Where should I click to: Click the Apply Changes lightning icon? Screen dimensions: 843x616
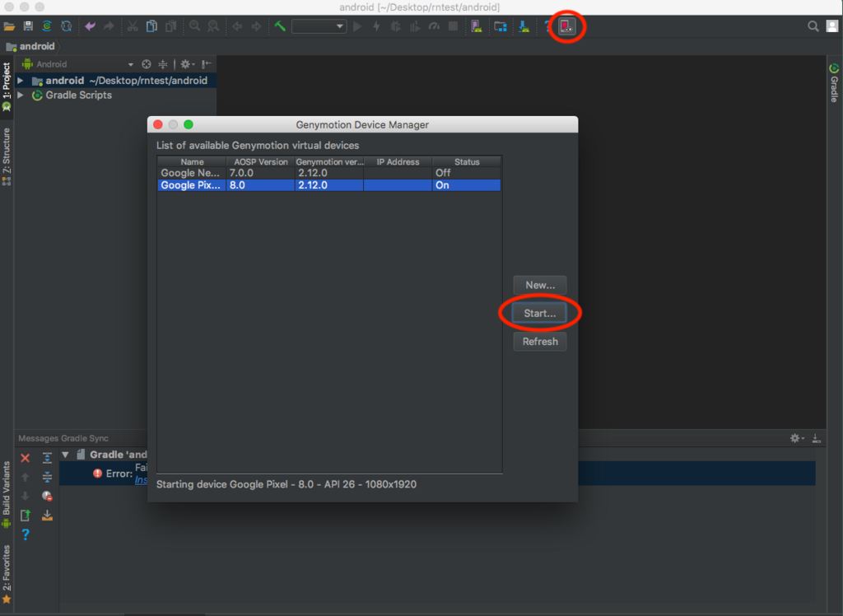coord(376,26)
